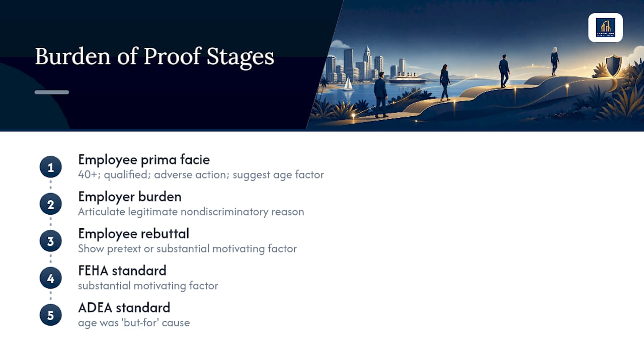Click the Employee rebuttal heading
The width and height of the screenshot is (644, 362).
(x=133, y=234)
